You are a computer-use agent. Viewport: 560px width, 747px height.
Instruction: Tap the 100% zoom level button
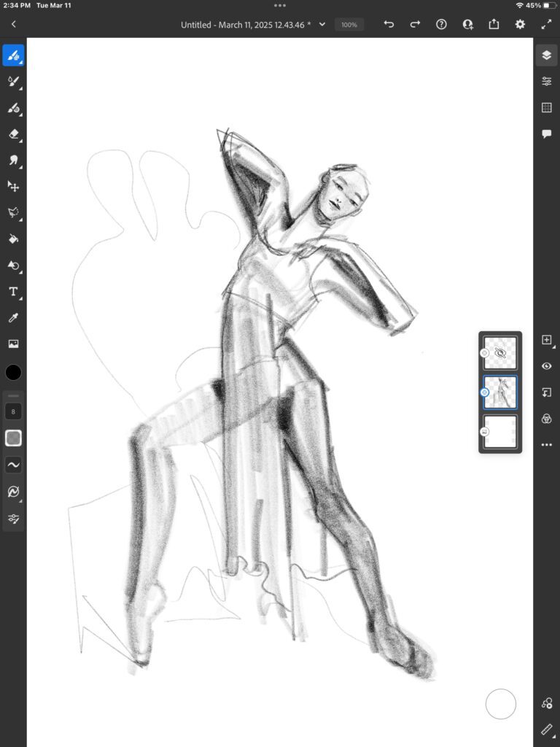349,25
